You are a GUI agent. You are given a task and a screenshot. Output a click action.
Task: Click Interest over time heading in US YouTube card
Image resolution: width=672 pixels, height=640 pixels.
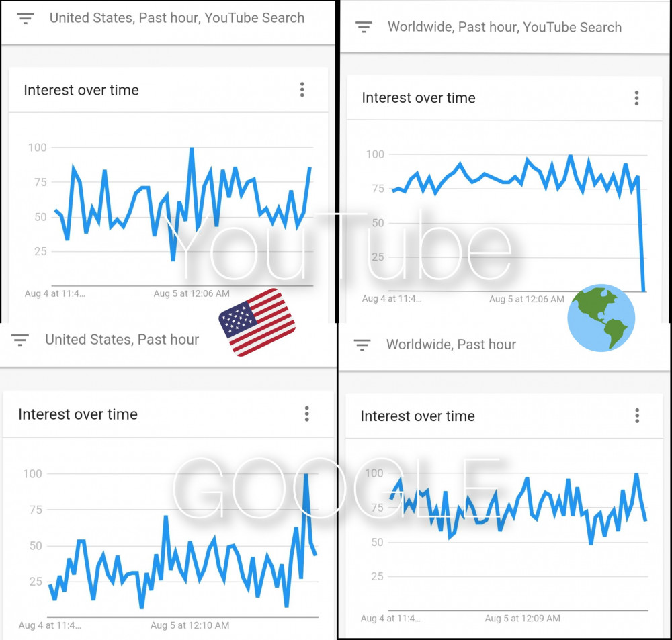pyautogui.click(x=81, y=90)
